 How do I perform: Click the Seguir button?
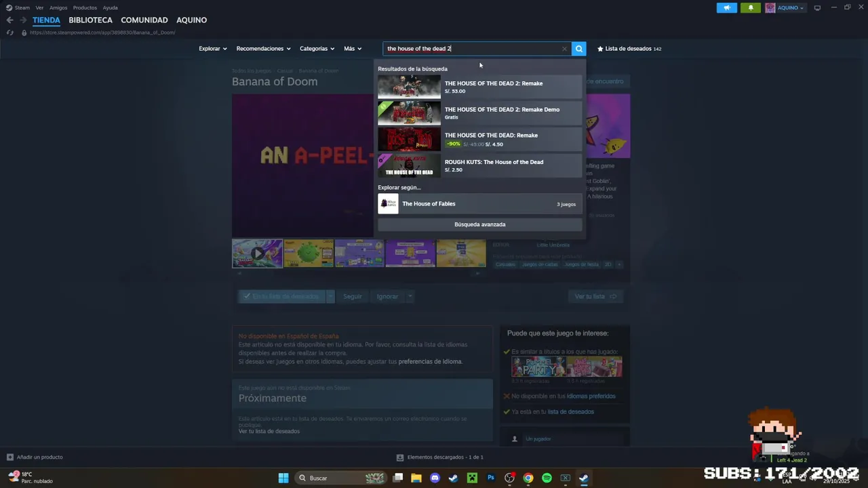[353, 296]
